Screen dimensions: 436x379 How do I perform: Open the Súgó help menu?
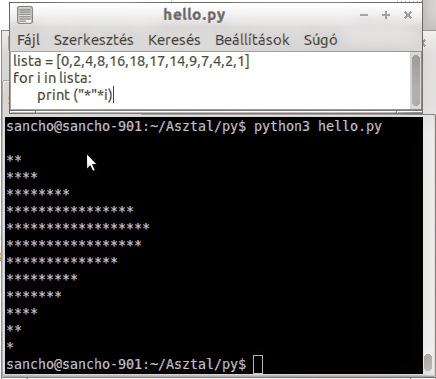(320, 41)
